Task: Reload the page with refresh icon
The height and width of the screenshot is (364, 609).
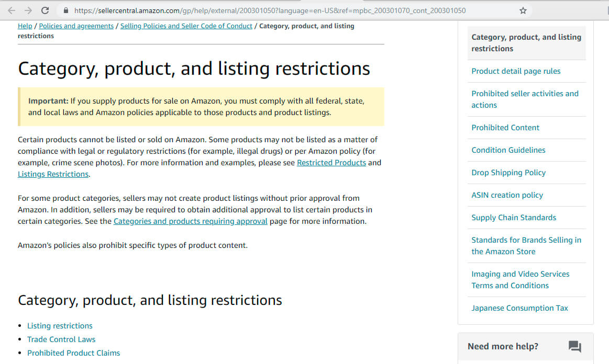Action: tap(45, 10)
